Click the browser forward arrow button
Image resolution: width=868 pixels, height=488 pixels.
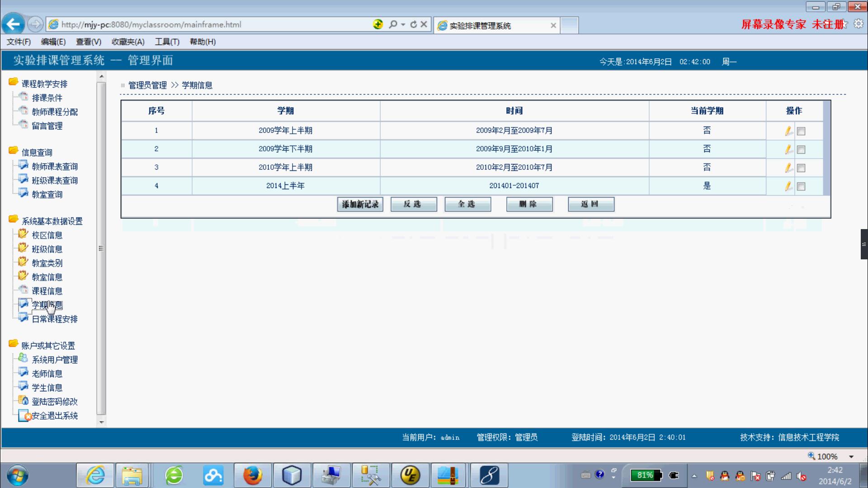[35, 24]
